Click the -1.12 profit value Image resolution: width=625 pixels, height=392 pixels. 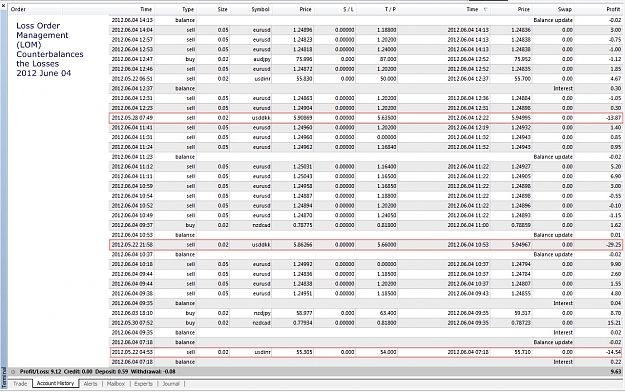point(615,59)
